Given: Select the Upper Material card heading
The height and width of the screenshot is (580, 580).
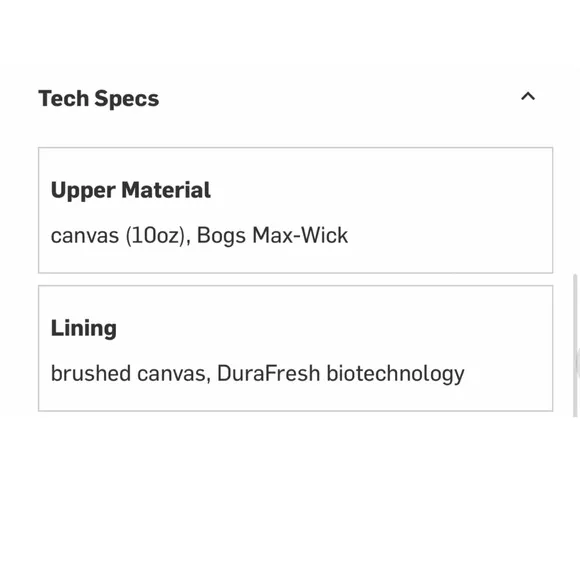Looking at the screenshot, I should [x=131, y=190].
